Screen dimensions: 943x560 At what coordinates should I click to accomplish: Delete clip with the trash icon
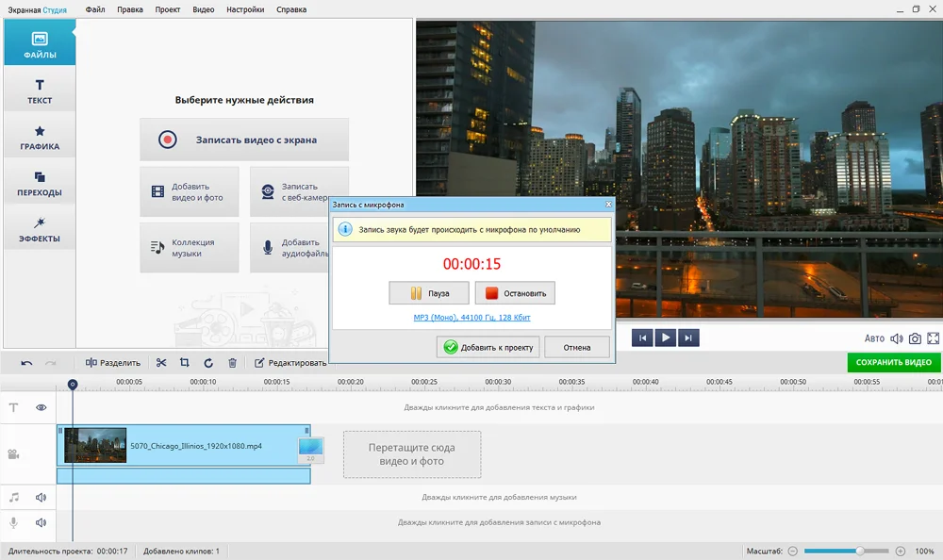point(232,362)
